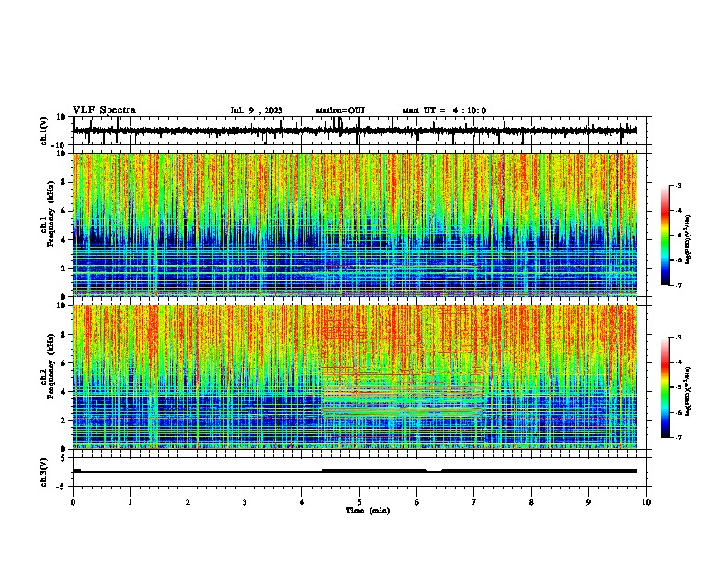
Task: Select the "station=OUI" header text
Action: tap(340, 110)
